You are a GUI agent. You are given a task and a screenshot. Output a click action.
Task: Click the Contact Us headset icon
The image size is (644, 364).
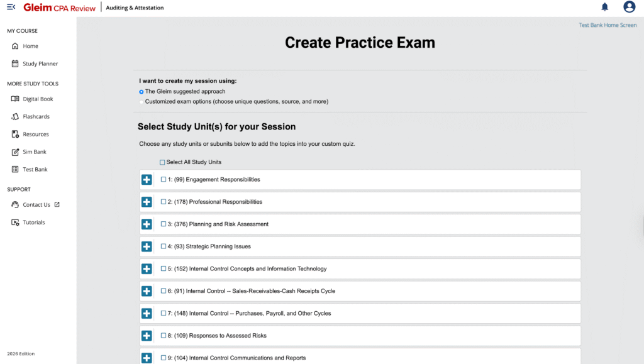point(15,204)
